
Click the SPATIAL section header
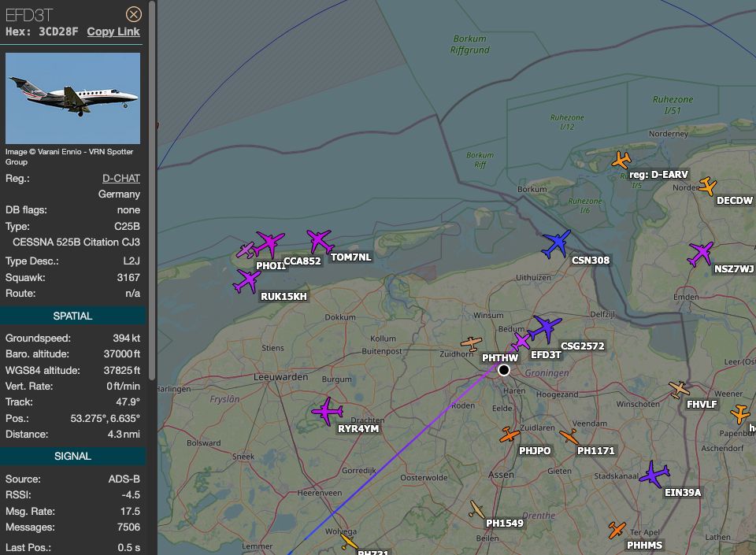tap(72, 316)
